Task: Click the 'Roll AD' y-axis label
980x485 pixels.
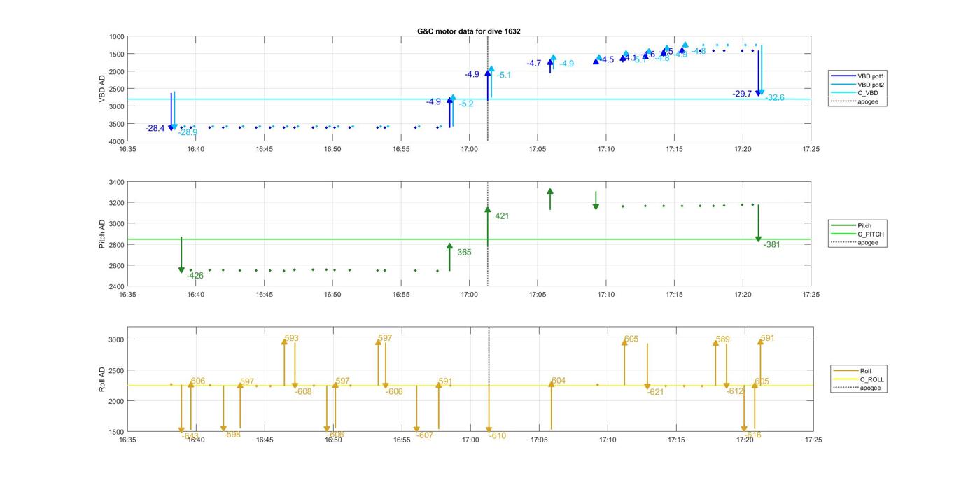Action: [x=102, y=379]
